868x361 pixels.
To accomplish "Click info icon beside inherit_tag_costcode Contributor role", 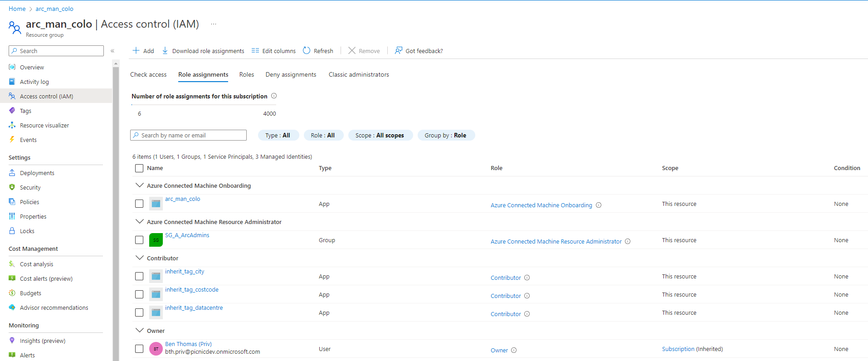I will [x=527, y=296].
